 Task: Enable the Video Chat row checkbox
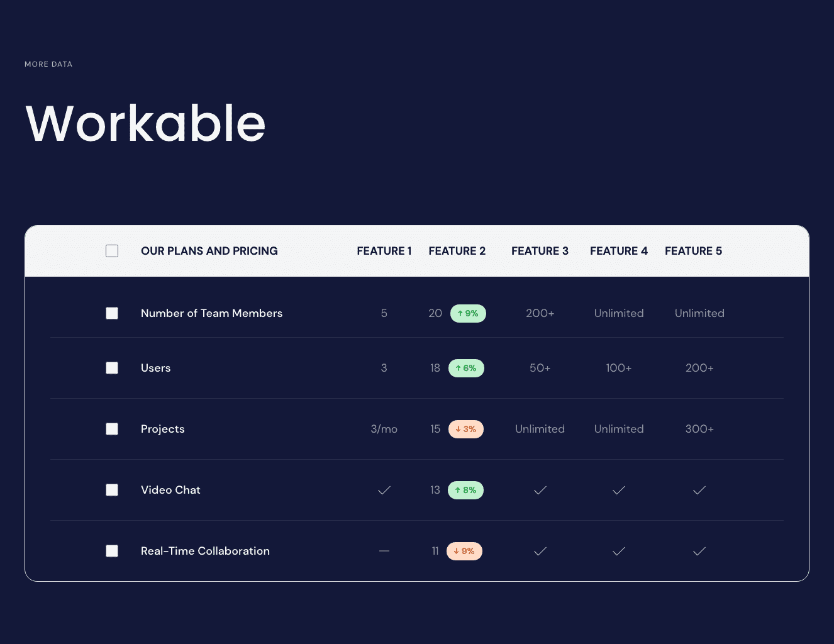pos(112,490)
